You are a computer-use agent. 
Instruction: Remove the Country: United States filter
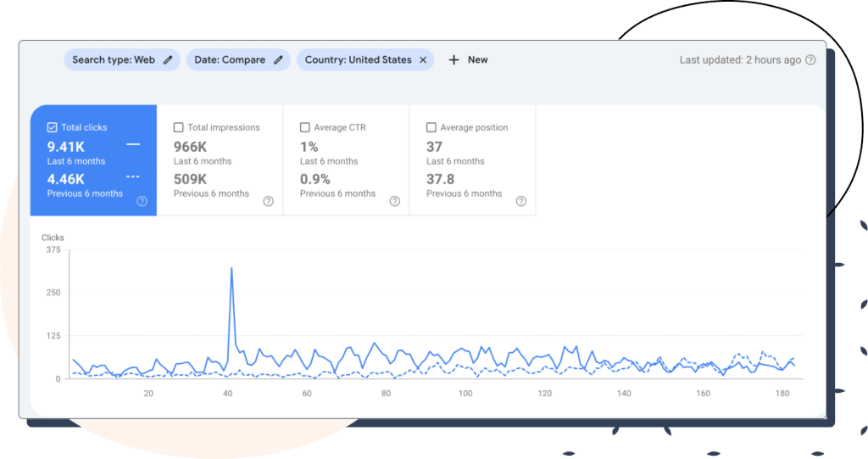click(422, 60)
